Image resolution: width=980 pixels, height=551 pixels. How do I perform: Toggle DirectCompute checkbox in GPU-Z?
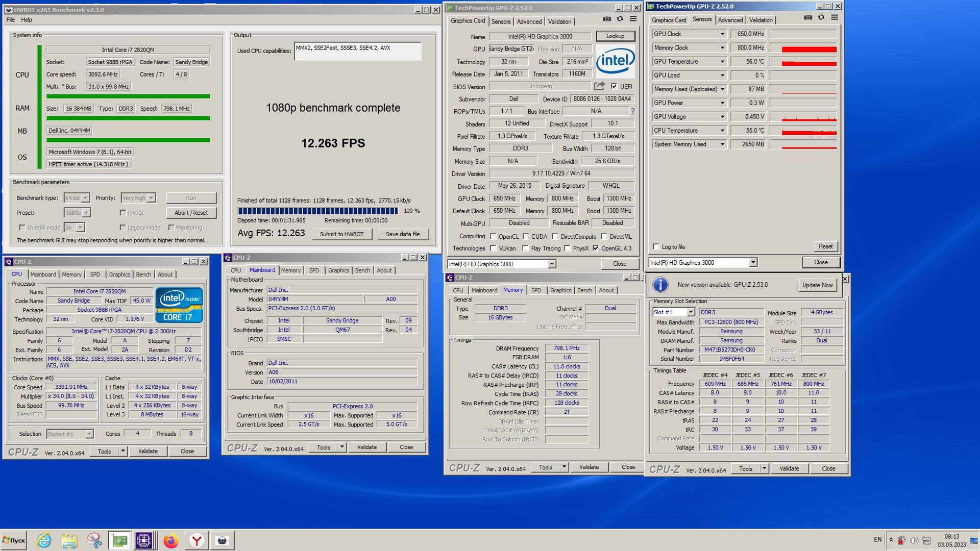point(555,236)
